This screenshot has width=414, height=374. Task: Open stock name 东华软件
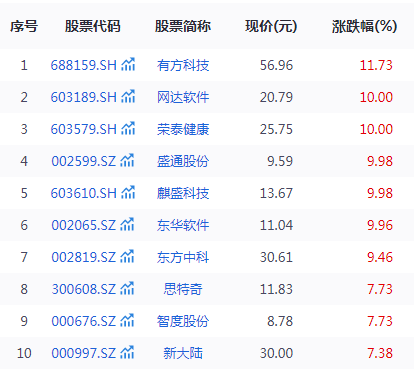tap(183, 225)
